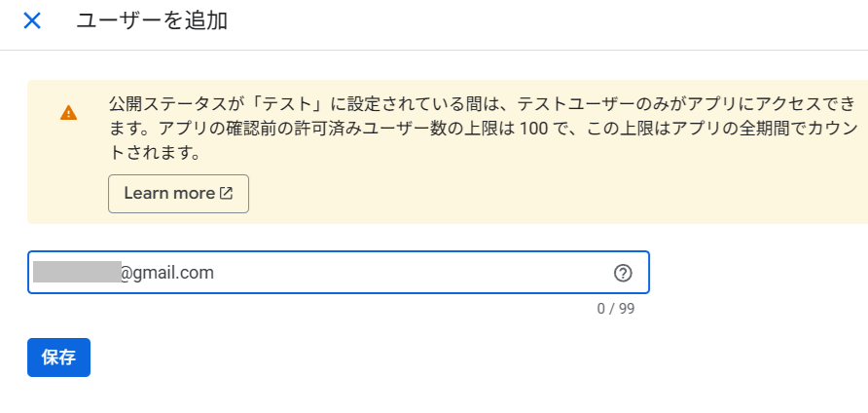Click the gray redacted part of the email
This screenshot has width=868, height=413.
pyautogui.click(x=76, y=272)
